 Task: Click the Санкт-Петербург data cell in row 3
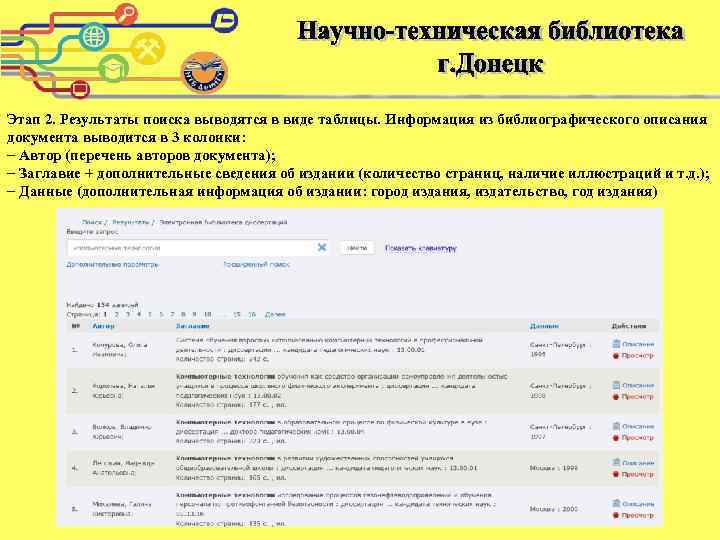(x=561, y=432)
